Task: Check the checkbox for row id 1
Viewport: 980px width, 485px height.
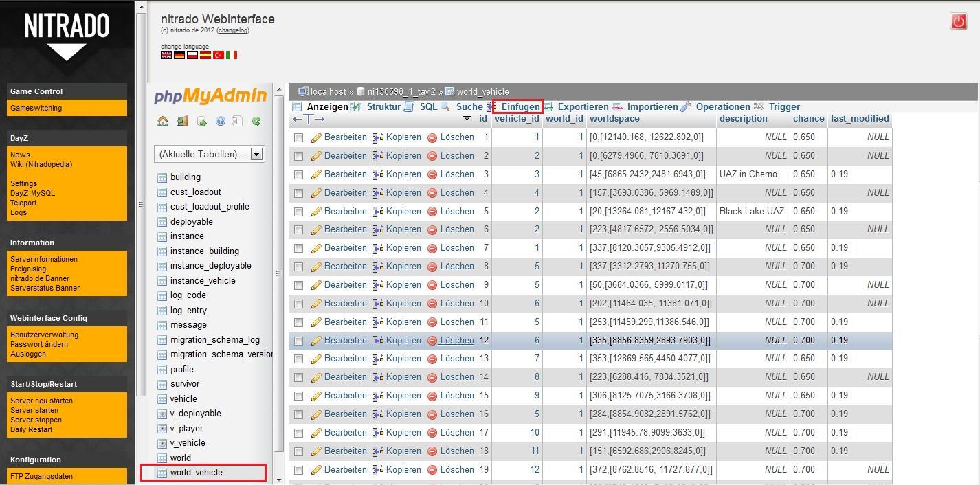Action: (298, 138)
